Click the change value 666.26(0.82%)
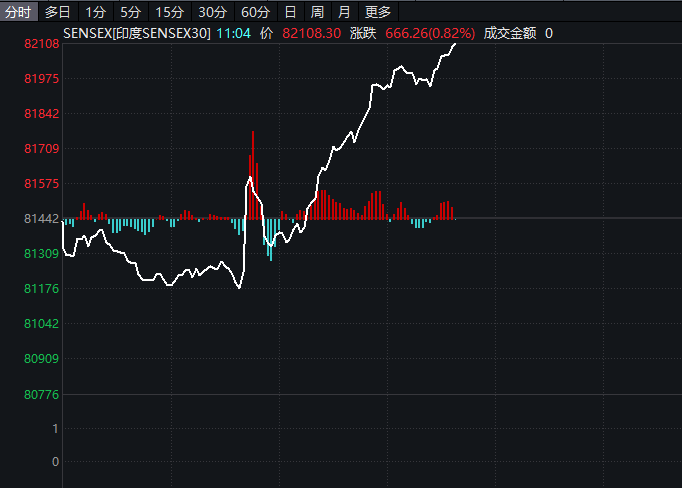The width and height of the screenshot is (682, 488). [x=429, y=33]
